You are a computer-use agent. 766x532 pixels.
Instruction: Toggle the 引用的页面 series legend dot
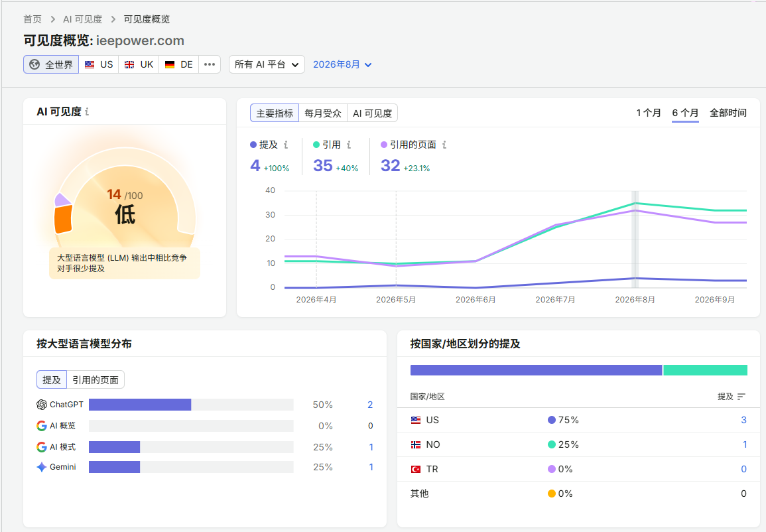(384, 145)
